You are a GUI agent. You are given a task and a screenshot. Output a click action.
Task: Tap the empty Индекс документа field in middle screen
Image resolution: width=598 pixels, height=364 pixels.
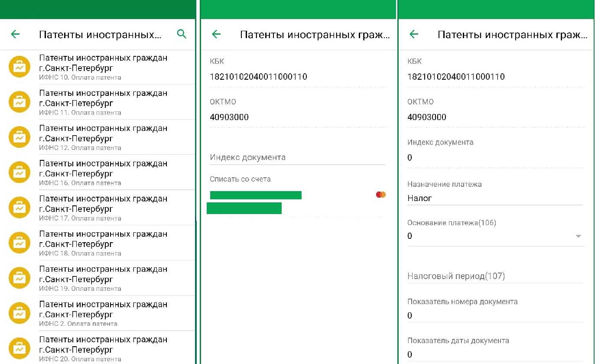pos(298,157)
